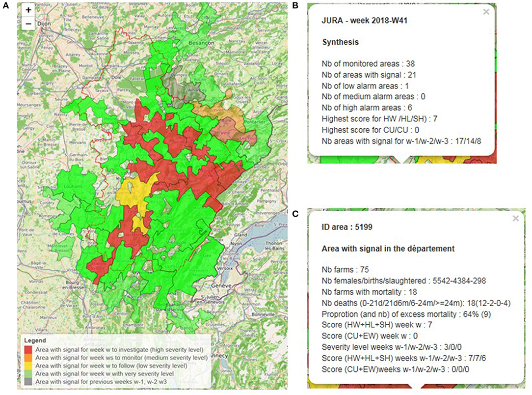Click the red high severity legend swatch
This screenshot has height=395, width=532.
click(x=28, y=349)
